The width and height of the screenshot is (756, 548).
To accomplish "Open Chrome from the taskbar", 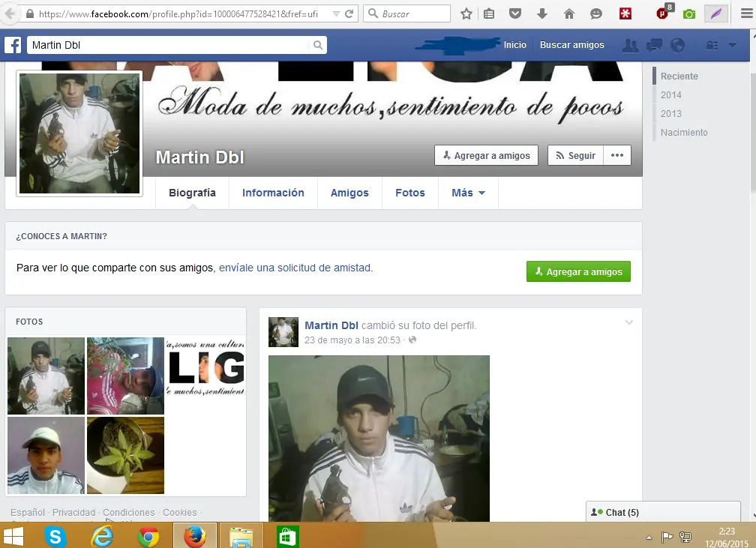I will click(x=148, y=535).
